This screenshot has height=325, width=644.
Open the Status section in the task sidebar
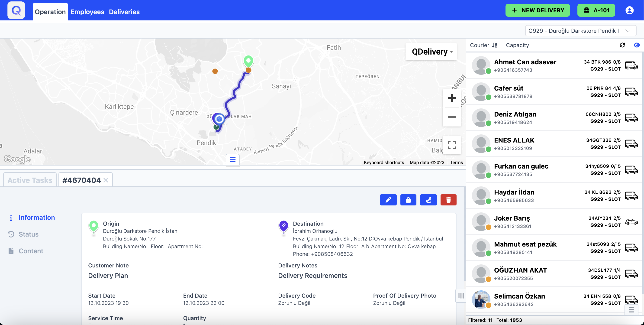[x=29, y=234]
